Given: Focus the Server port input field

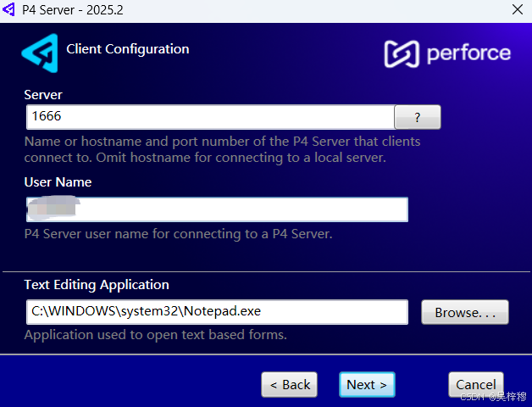Looking at the screenshot, I should click(x=210, y=117).
